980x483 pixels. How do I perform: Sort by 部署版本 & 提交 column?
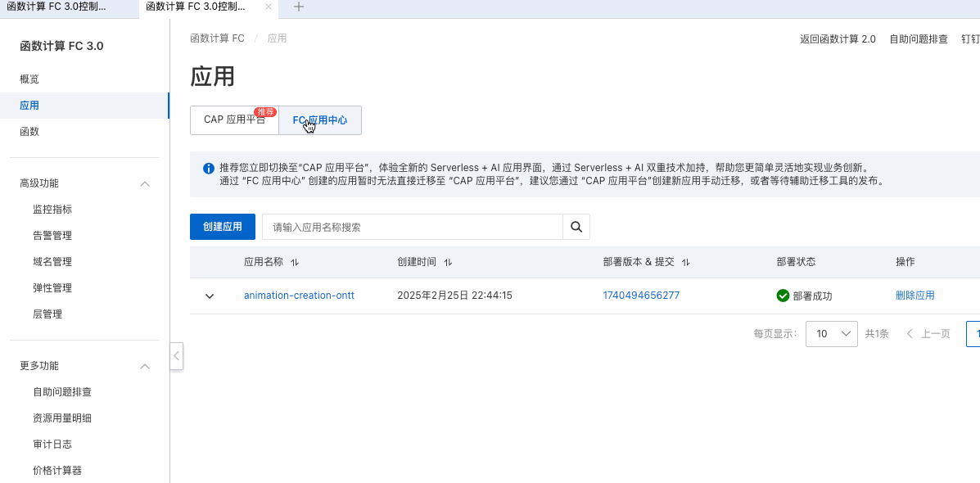(x=685, y=263)
